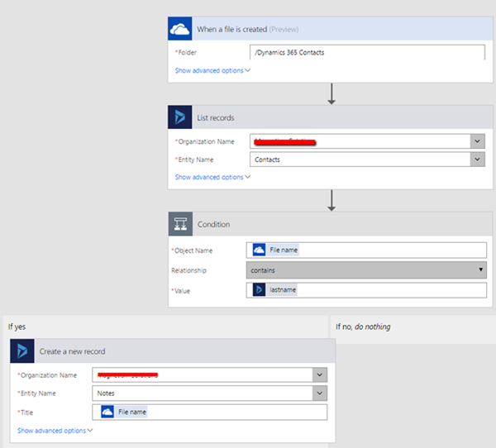Click the 'If no, do nothing' branch
Screen dimensions: 496x448
coord(363,326)
